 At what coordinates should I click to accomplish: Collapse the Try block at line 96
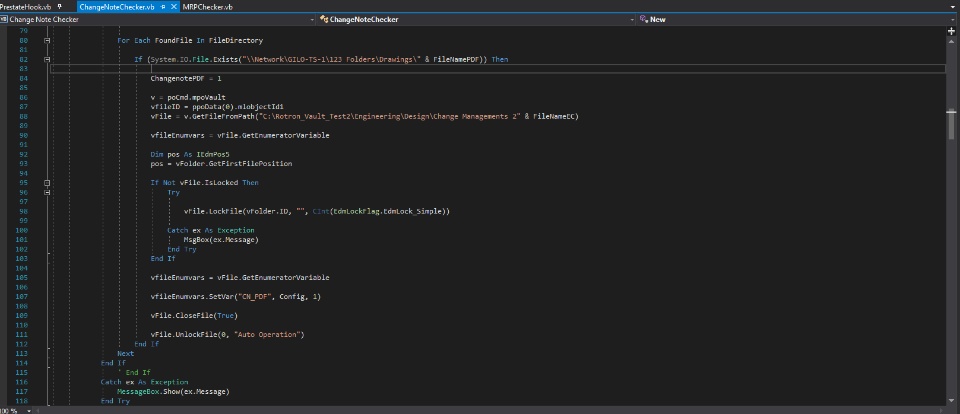click(47, 192)
